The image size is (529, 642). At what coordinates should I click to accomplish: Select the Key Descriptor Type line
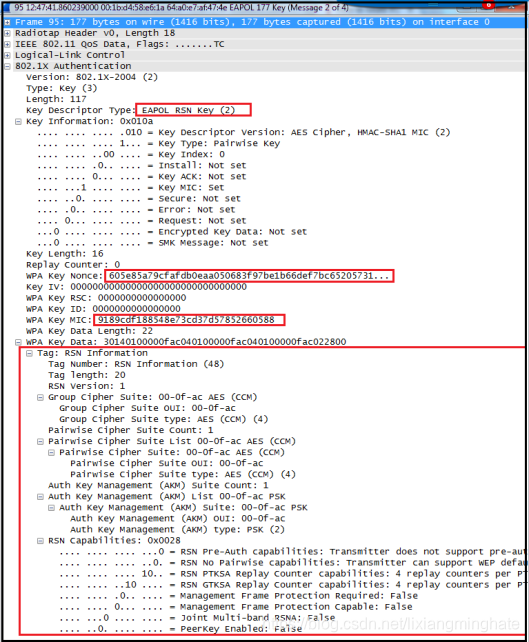click(138, 110)
